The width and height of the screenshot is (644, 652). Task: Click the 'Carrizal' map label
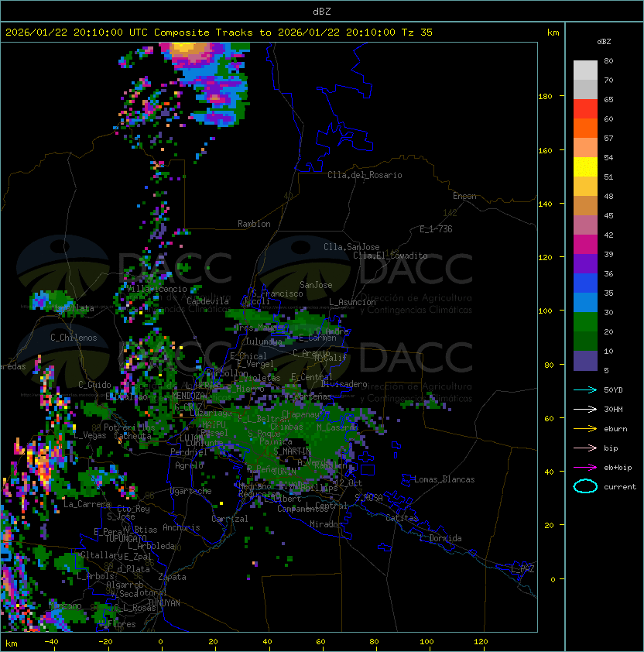(x=230, y=519)
